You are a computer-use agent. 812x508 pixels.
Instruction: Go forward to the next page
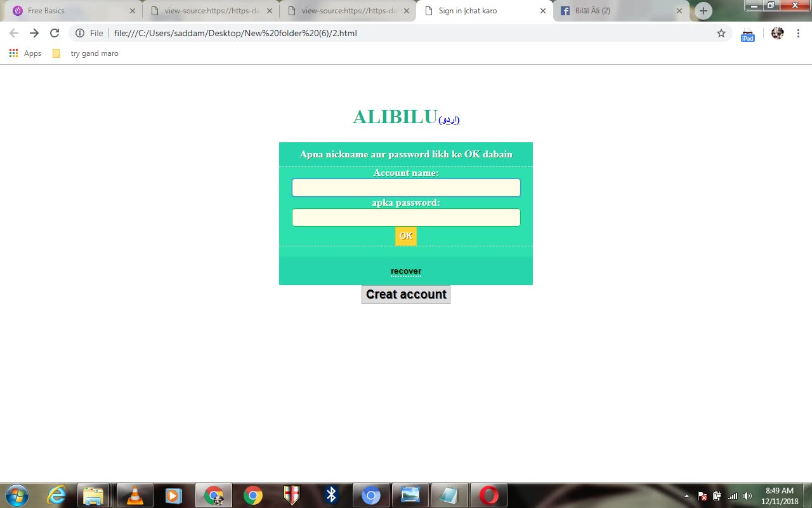point(34,33)
